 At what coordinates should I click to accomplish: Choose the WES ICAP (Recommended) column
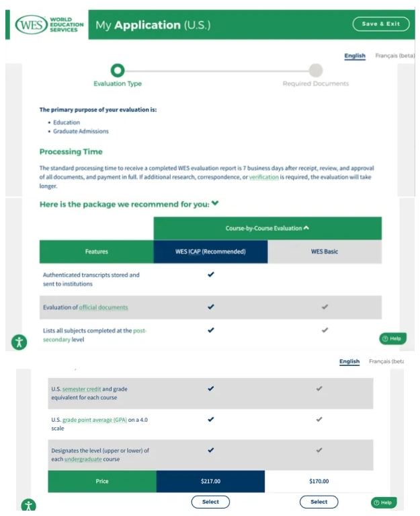point(210,252)
